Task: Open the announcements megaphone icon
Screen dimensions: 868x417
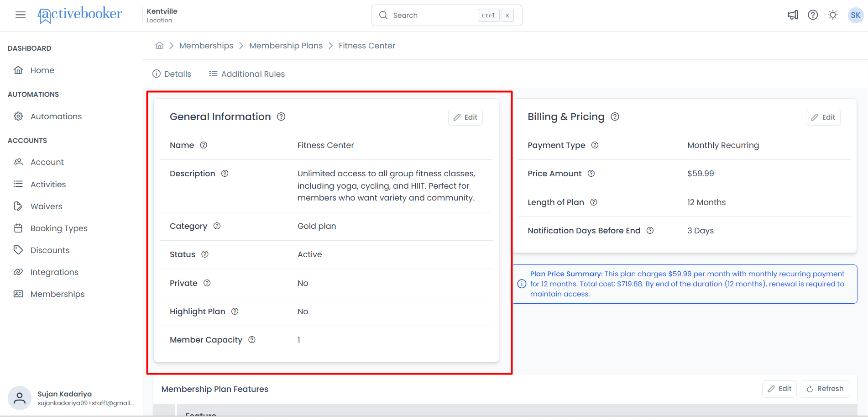Action: [x=793, y=15]
